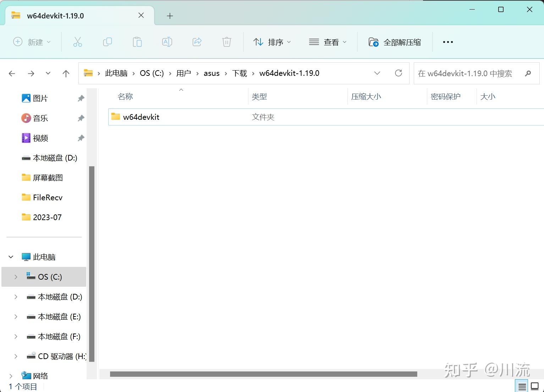Select the w64devkit folder row
Screen dimensions: 544x392
(326, 117)
